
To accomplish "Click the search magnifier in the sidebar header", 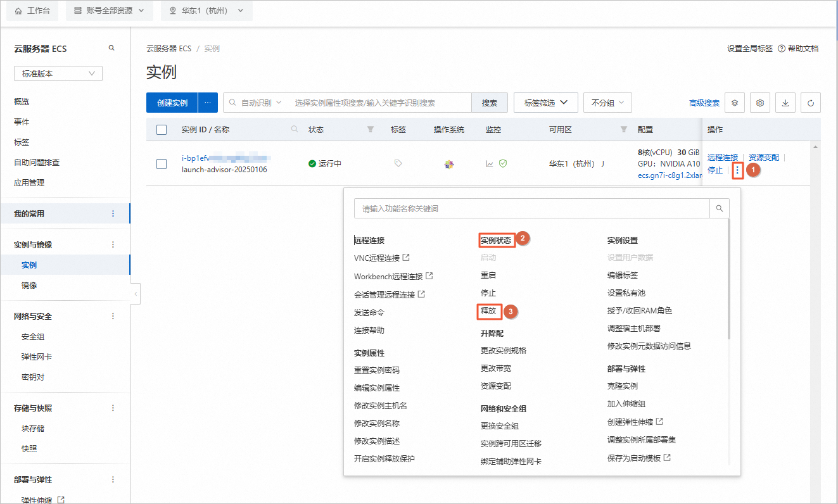I will tap(111, 48).
